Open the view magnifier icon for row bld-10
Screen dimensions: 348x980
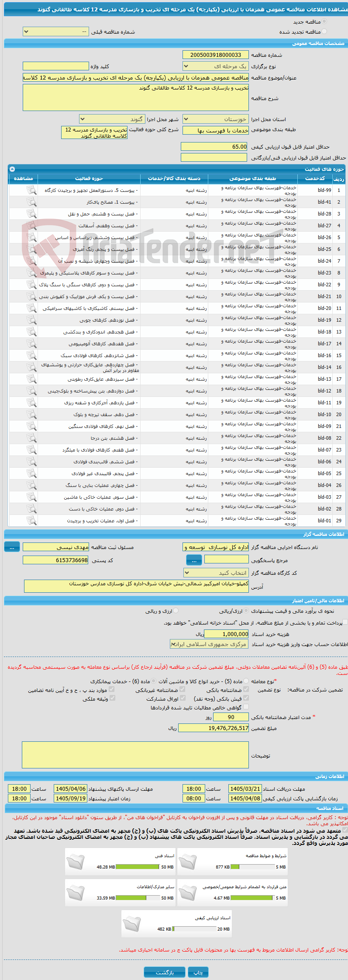(x=31, y=414)
